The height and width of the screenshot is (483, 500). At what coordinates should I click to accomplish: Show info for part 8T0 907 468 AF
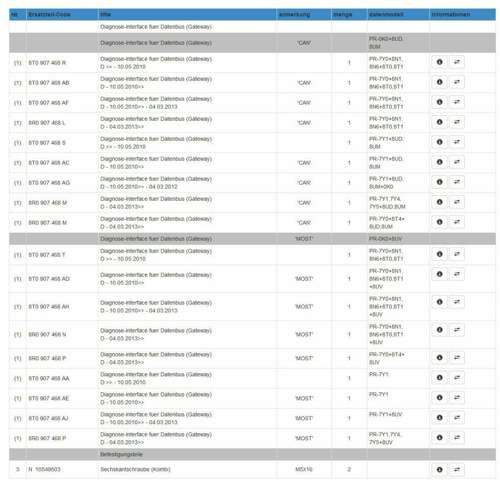point(439,102)
